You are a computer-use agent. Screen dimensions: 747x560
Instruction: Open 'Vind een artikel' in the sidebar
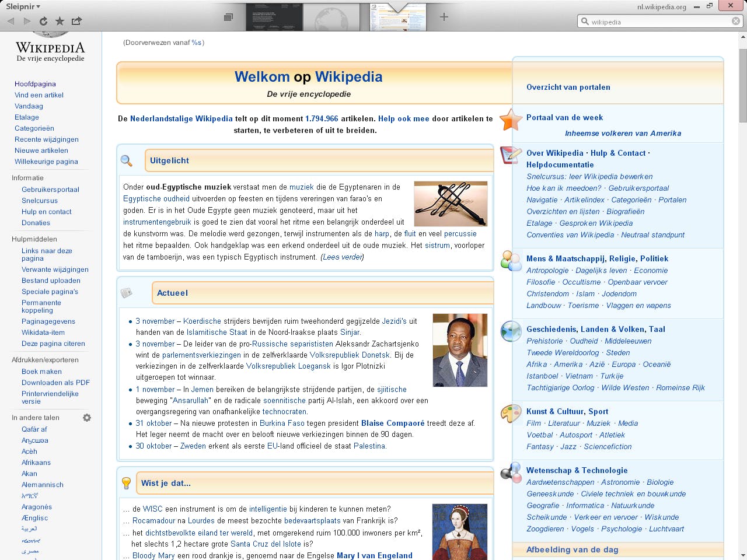39,95
